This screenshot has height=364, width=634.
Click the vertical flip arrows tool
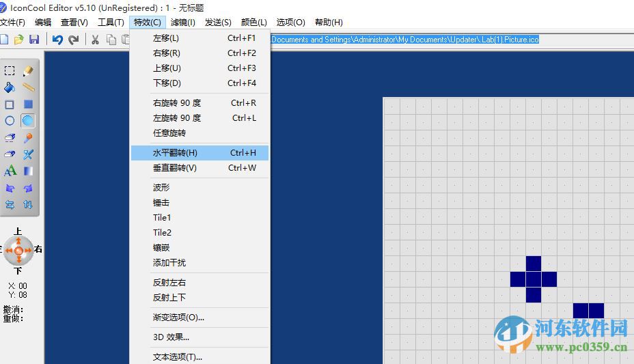coord(28,204)
